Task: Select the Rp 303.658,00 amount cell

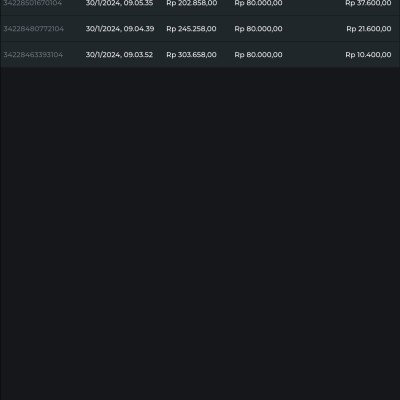Action: [191, 55]
